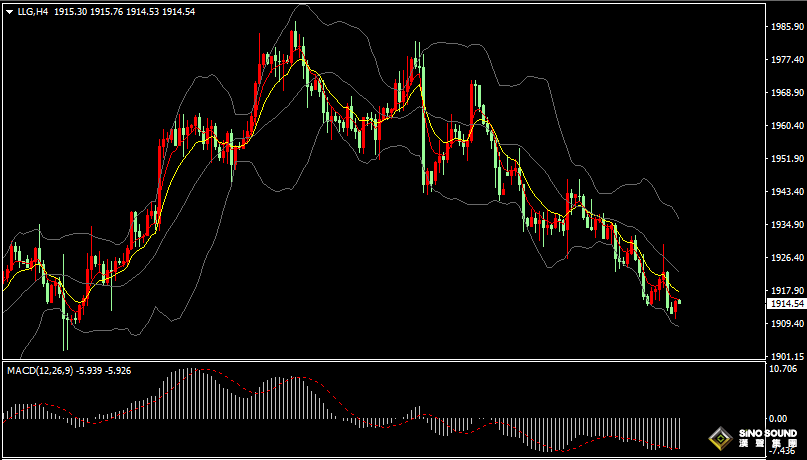This screenshot has width=807, height=460.
Task: Click the 1926.40 price axis label
Action: coord(785,258)
